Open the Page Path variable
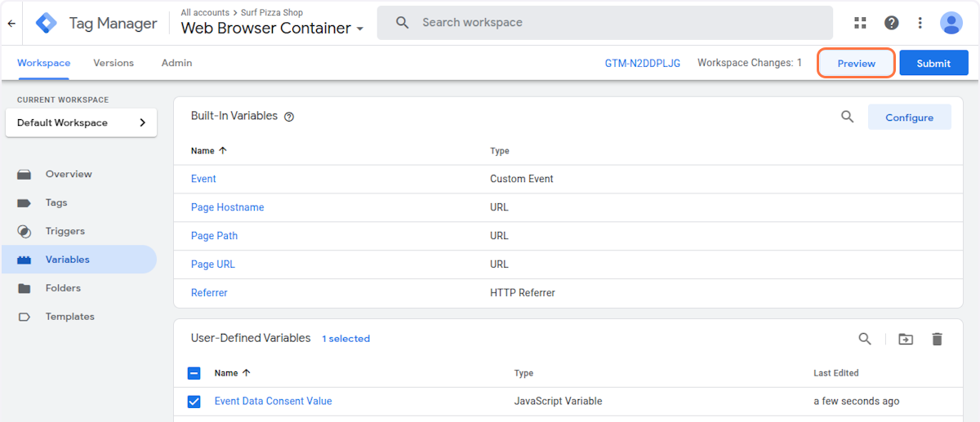Image resolution: width=980 pixels, height=422 pixels. click(214, 236)
